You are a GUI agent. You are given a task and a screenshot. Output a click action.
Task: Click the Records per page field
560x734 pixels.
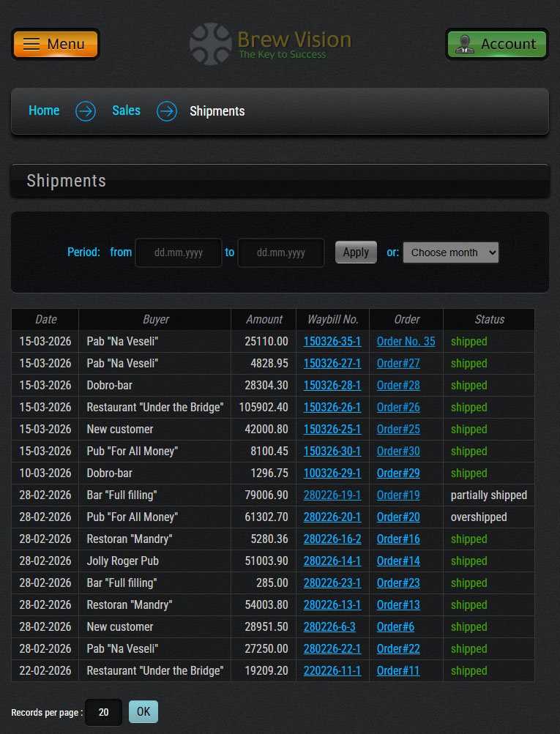tap(103, 712)
